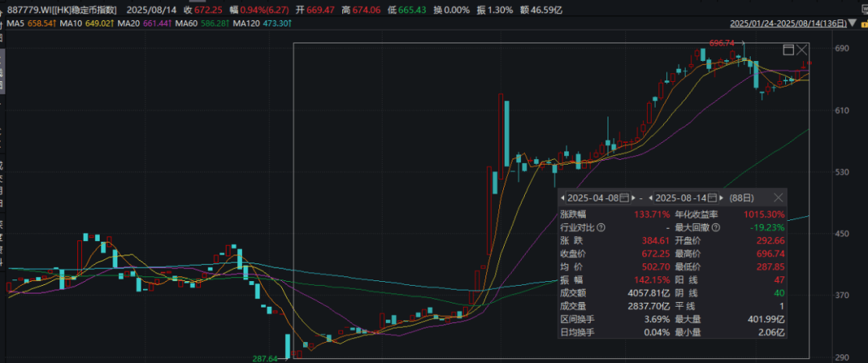This screenshot has height=363, width=868.
Task: Click the window icon in selection box
Action: (x=788, y=51)
